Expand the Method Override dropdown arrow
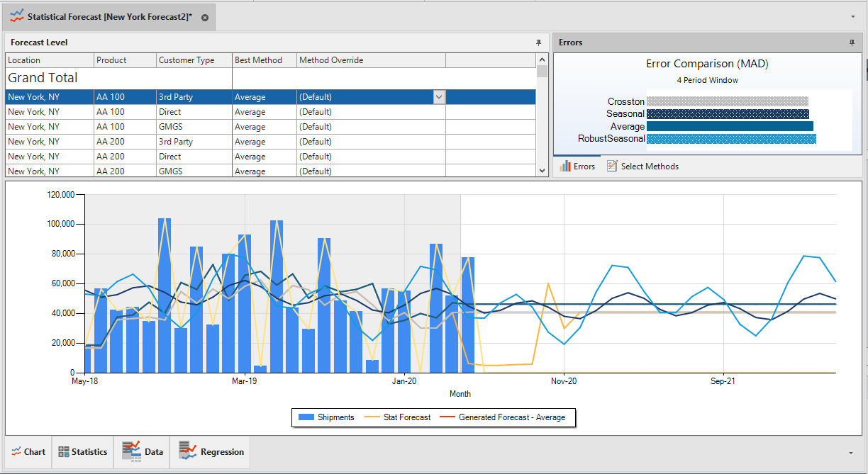 coord(440,97)
